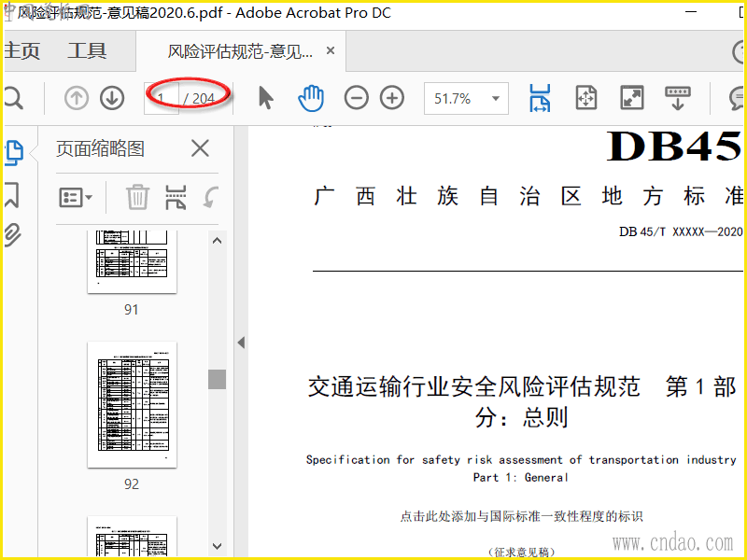Zoom in with the plus button

coord(392,99)
